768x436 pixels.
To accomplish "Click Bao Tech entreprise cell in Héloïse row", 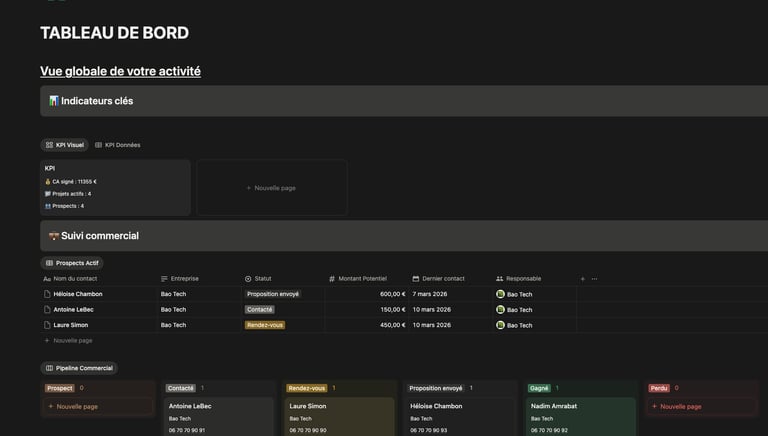I will coord(199,294).
